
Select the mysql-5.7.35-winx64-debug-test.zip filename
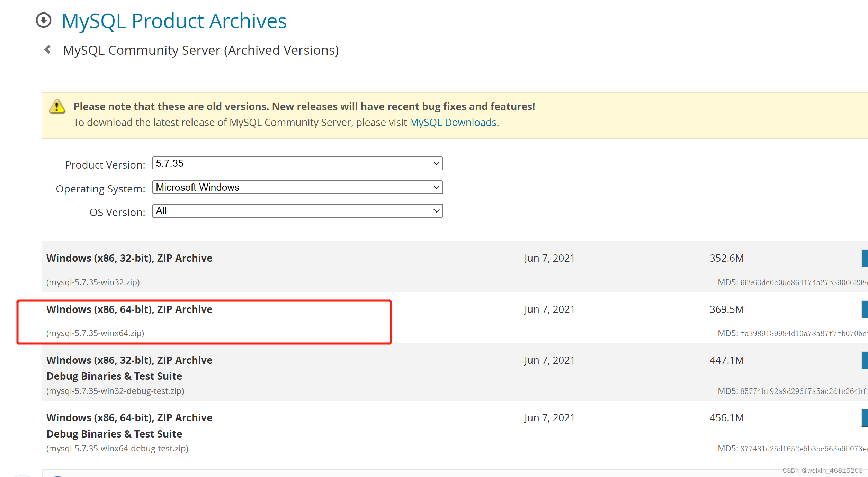pos(117,448)
